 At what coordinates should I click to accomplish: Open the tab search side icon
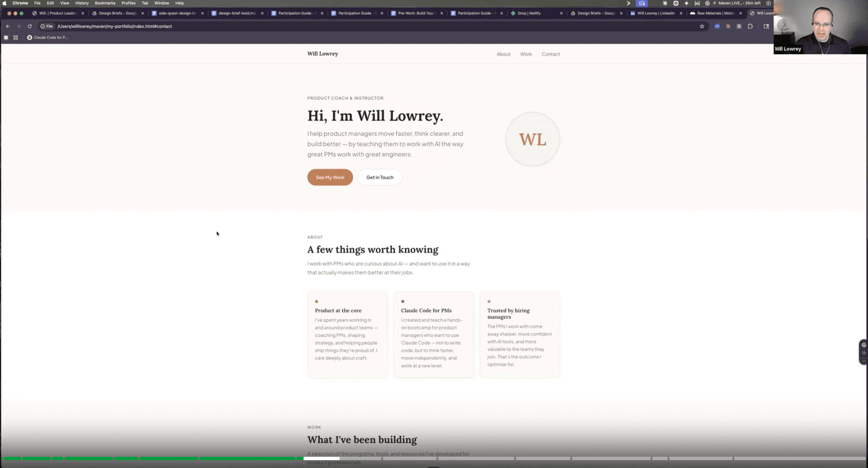tap(766, 26)
